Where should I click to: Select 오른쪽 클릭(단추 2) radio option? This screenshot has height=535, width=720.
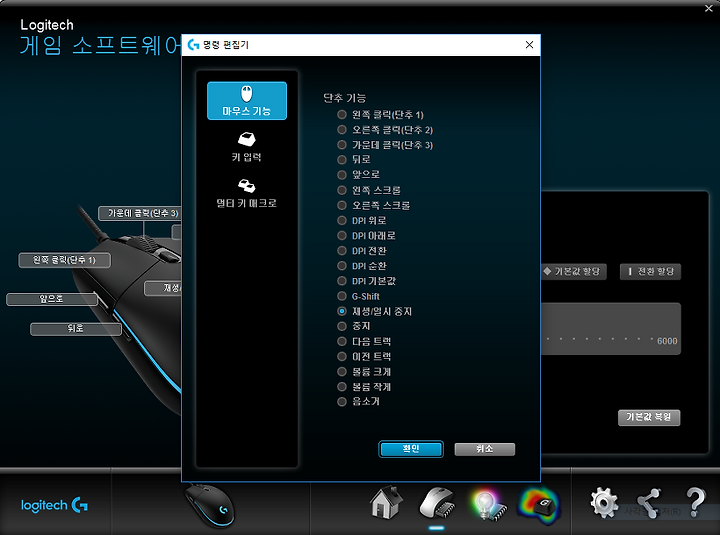click(x=385, y=130)
